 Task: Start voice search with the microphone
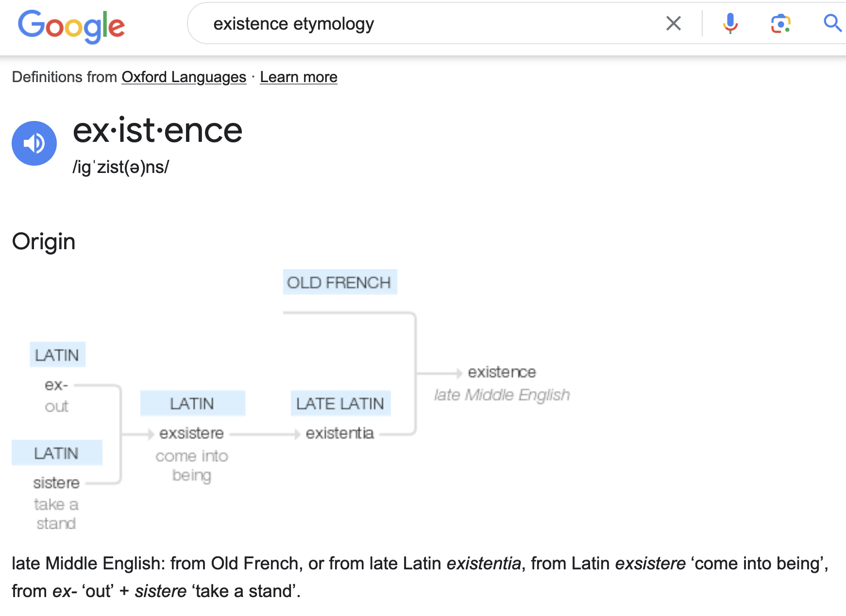(730, 23)
